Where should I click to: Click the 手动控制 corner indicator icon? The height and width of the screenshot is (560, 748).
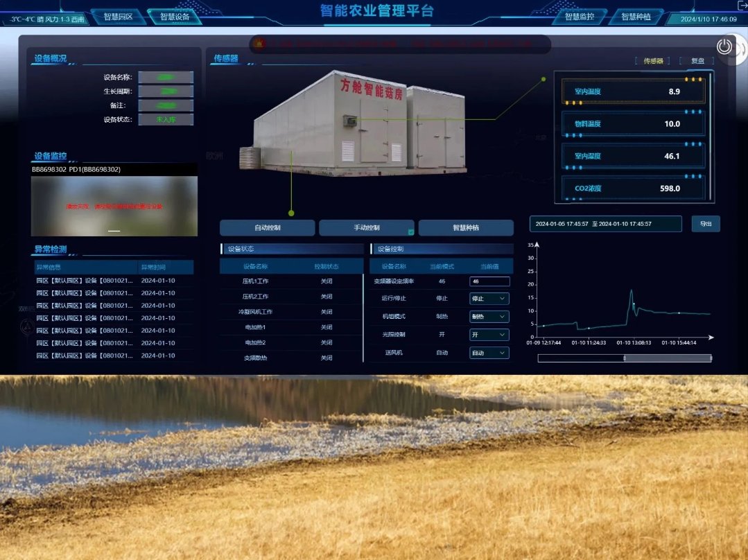pos(410,232)
